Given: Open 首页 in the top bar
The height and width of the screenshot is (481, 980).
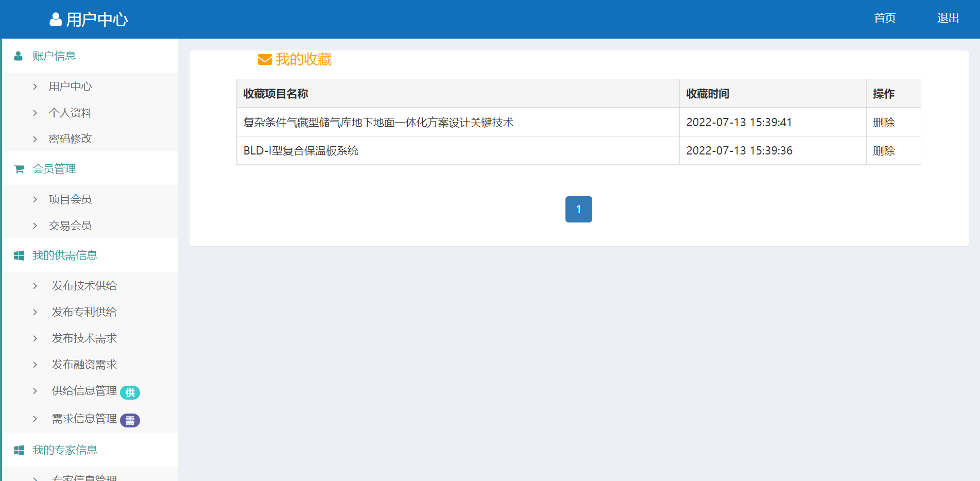Looking at the screenshot, I should point(885,18).
